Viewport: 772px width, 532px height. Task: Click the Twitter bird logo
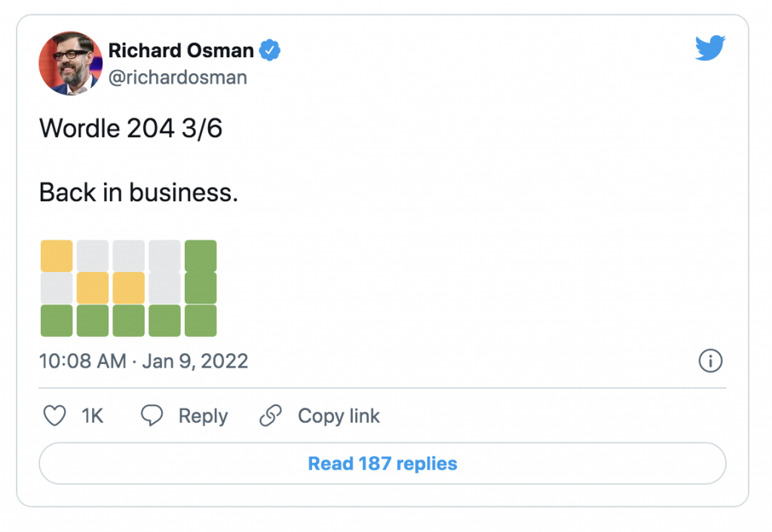pyautogui.click(x=709, y=47)
